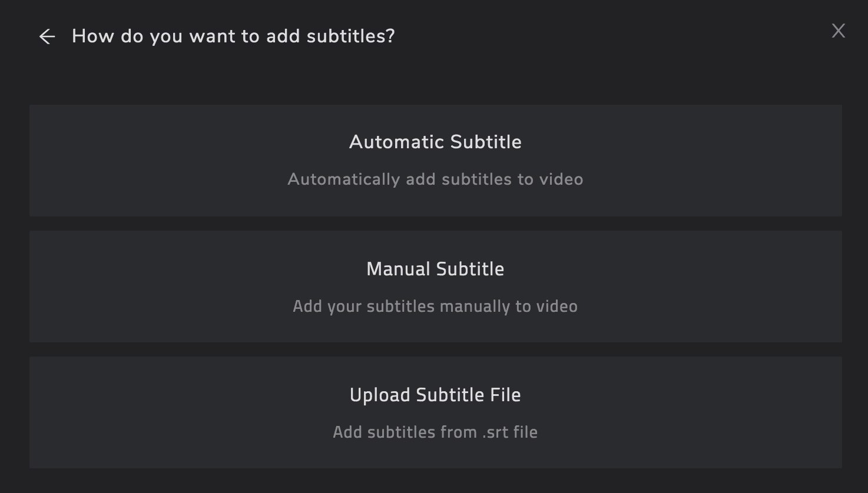The image size is (868, 493).
Task: Click the word "File" in the upload option title
Action: [505, 395]
